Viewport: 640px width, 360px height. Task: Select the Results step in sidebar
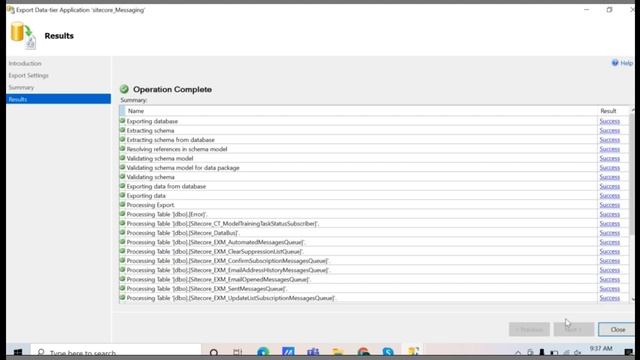[58, 99]
